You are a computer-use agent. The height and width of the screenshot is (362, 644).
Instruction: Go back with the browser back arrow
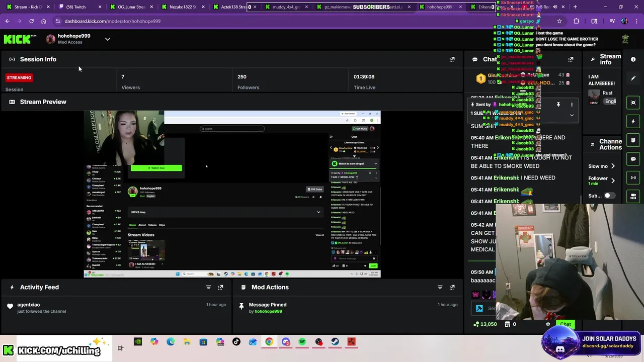click(7, 21)
